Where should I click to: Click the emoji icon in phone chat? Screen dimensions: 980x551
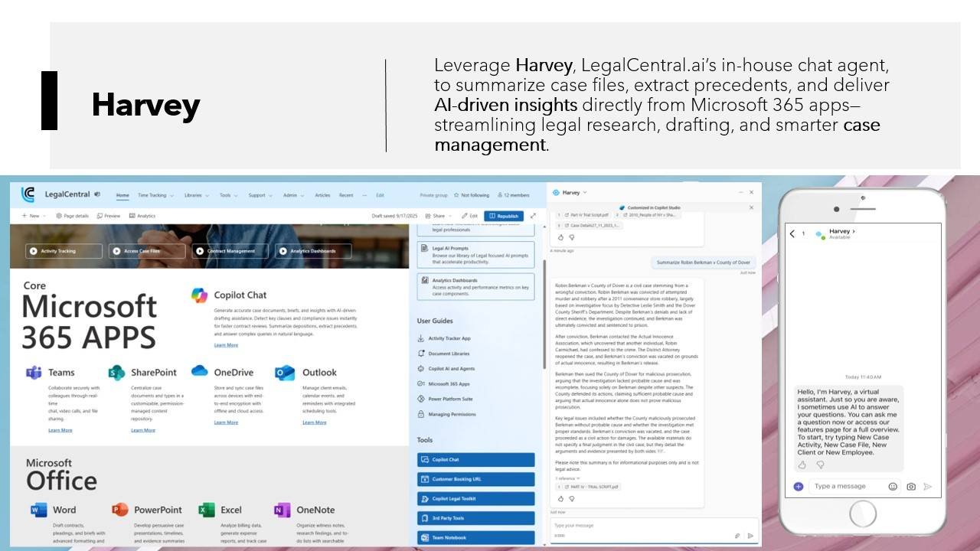(x=893, y=487)
